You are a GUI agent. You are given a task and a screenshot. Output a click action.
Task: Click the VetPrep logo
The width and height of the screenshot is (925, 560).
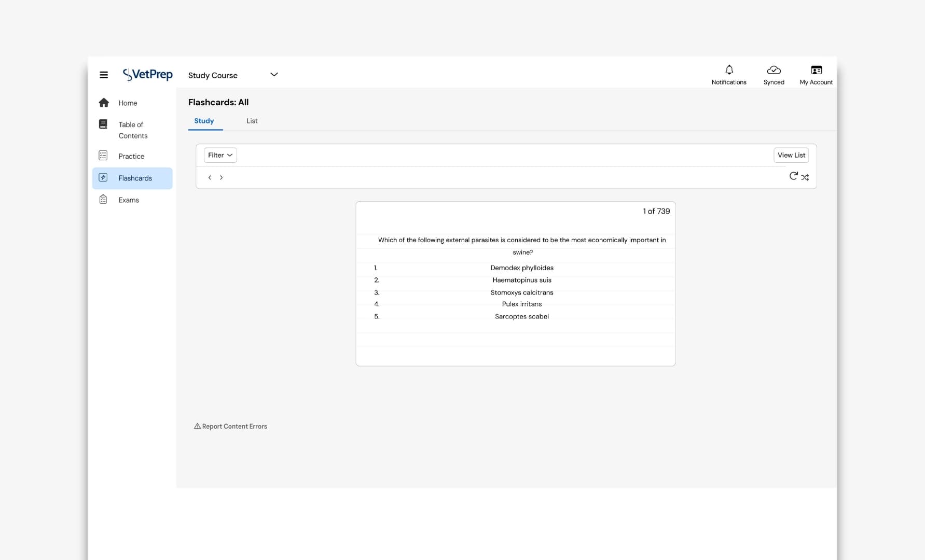[x=147, y=74]
